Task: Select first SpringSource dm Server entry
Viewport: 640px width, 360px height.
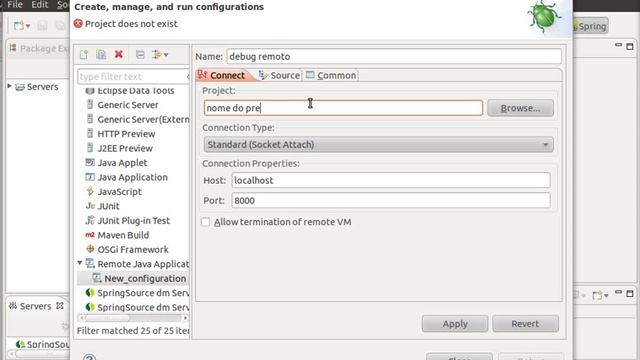Action: (143, 293)
